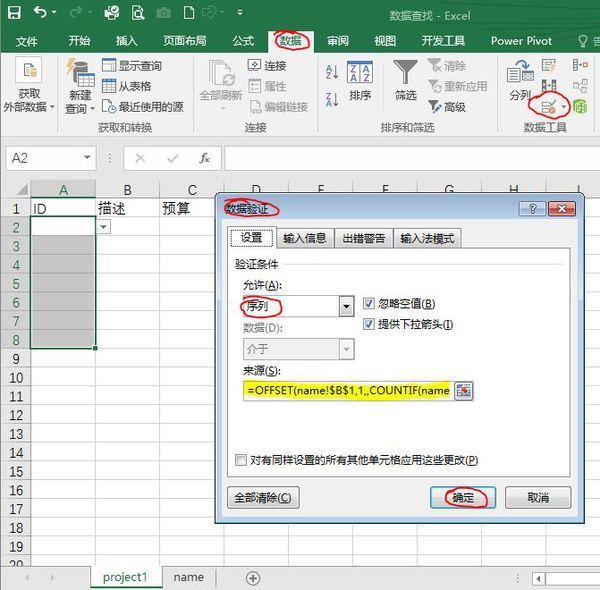Open print preview from quick access toolbar

click(138, 13)
